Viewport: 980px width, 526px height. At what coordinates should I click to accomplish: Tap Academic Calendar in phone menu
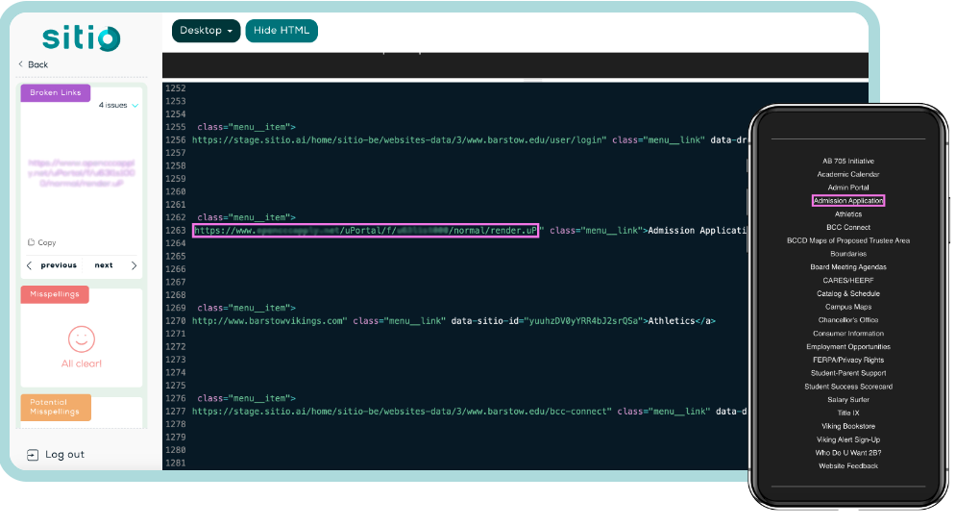coord(848,174)
